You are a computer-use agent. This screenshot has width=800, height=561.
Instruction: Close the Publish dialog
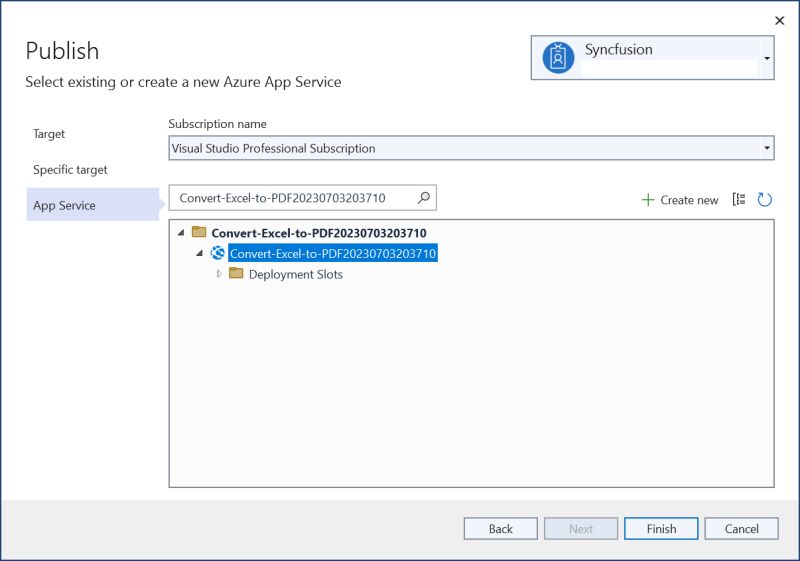(780, 20)
